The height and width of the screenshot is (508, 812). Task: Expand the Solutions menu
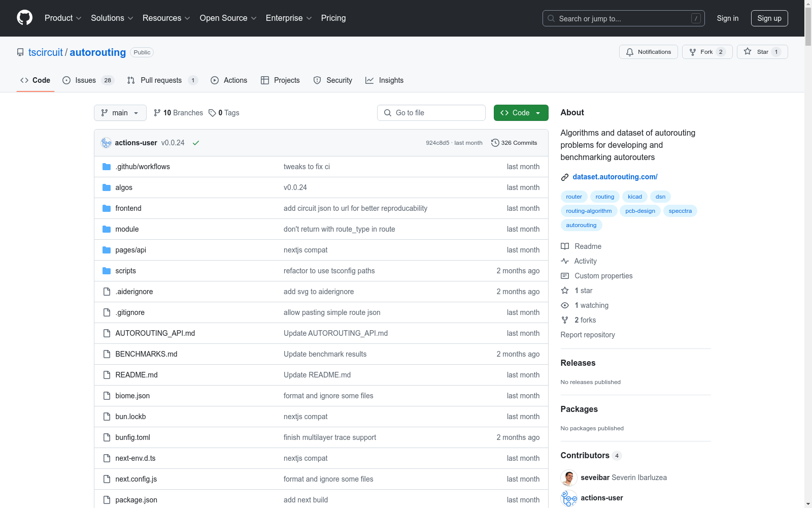(x=112, y=18)
